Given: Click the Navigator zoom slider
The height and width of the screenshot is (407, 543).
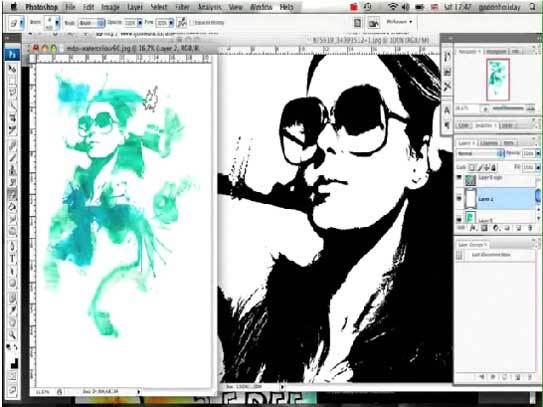Looking at the screenshot, I should [508, 108].
